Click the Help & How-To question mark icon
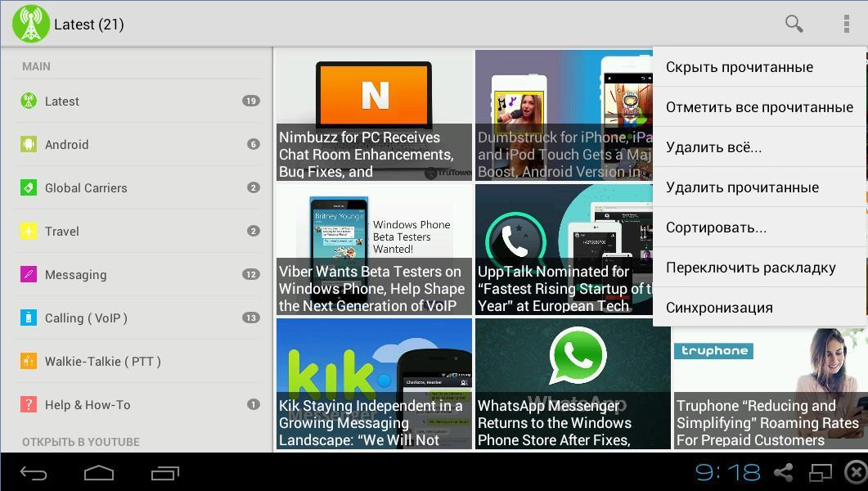 click(29, 404)
